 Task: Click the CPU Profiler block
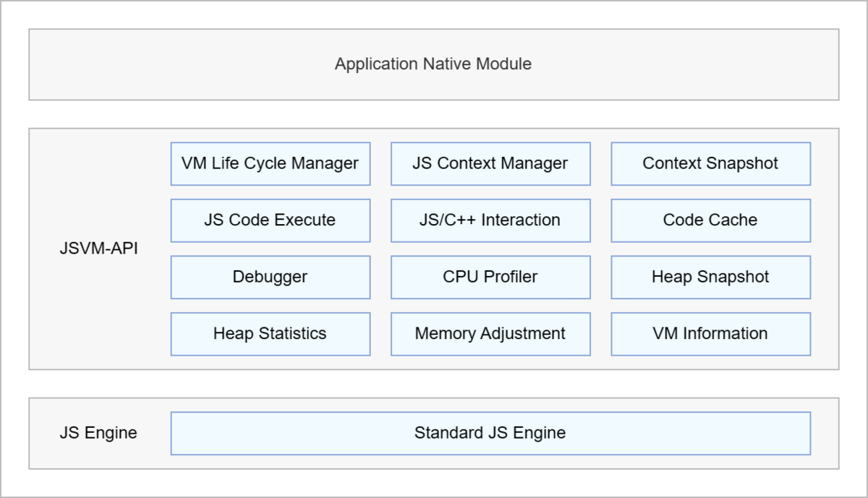[490, 277]
